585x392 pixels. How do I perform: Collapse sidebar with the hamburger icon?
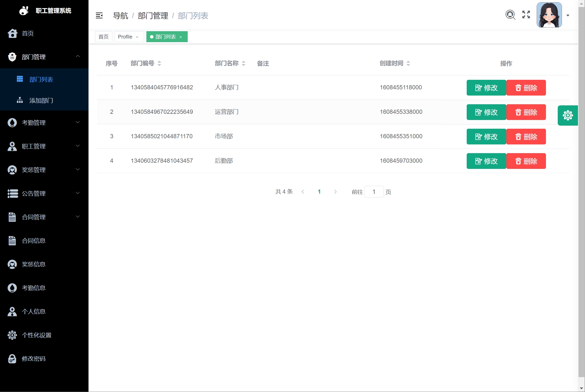pyautogui.click(x=99, y=15)
